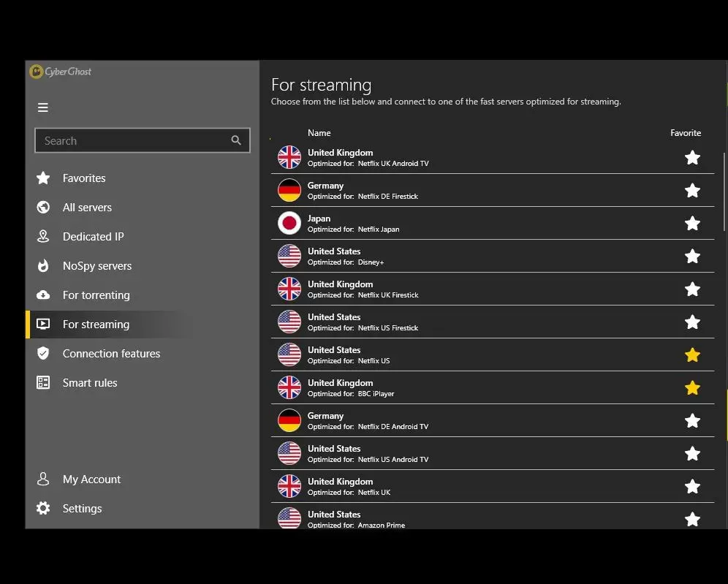Screen dimensions: 728x584
Task: Select United States Netflix US row text
Action: (x=349, y=354)
